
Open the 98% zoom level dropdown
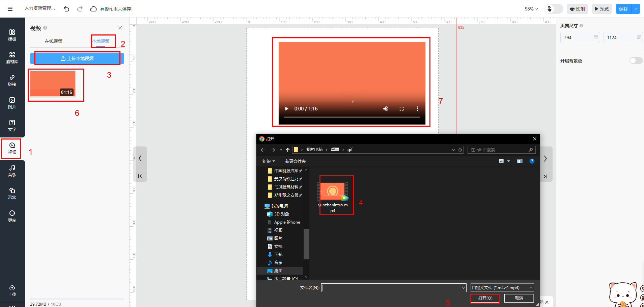(531, 9)
